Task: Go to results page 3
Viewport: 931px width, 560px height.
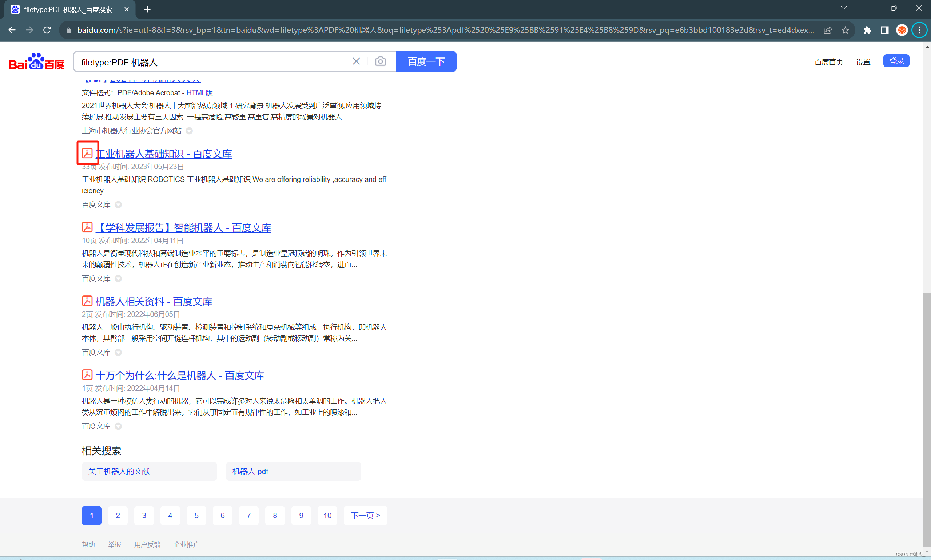Action: 144,516
